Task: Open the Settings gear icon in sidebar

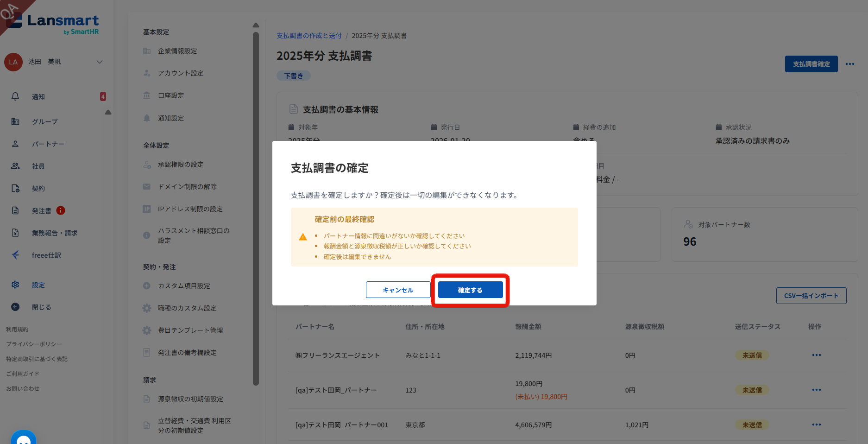Action: coord(15,285)
